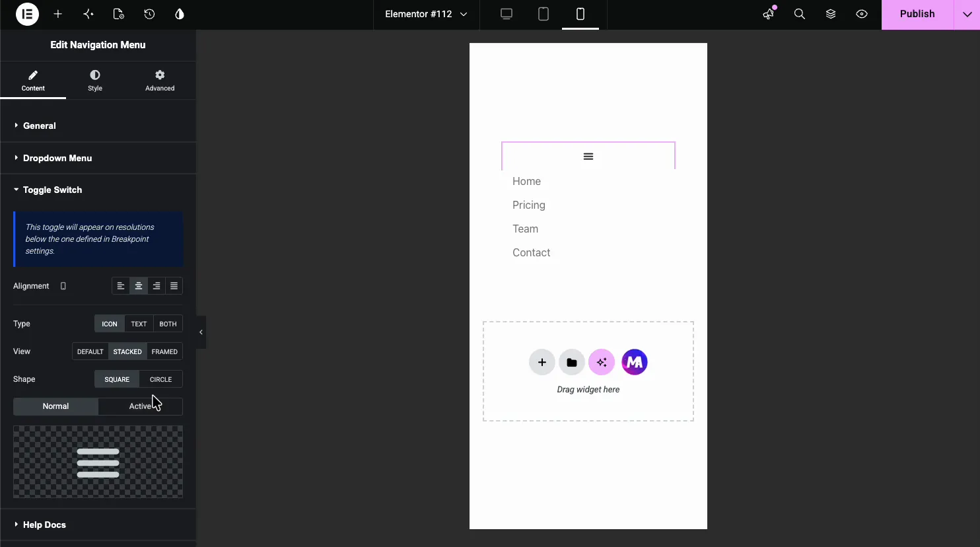The width and height of the screenshot is (980, 547).
Task: Preview changes with the eye icon
Action: coord(862,14)
